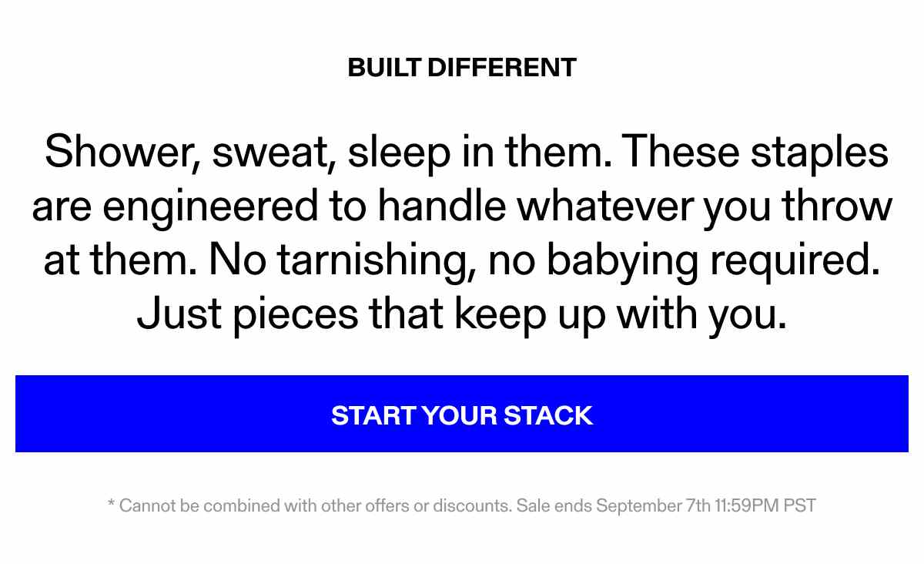Click the START YOUR STACK button
The image size is (924, 564).
point(462,415)
